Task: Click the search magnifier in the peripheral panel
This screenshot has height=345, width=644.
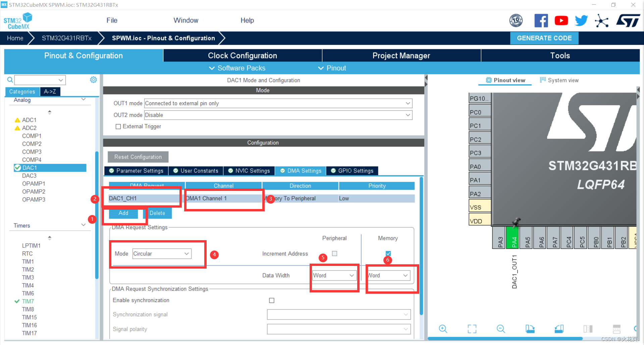Action: (x=10, y=80)
